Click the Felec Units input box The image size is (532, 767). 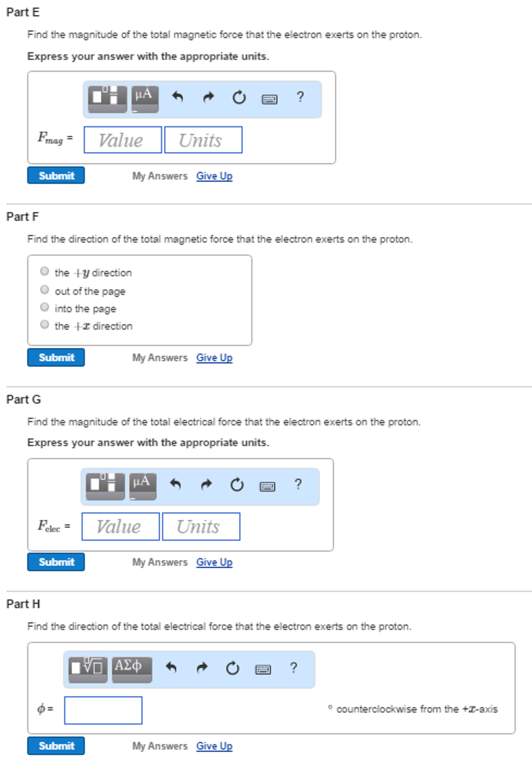[201, 527]
